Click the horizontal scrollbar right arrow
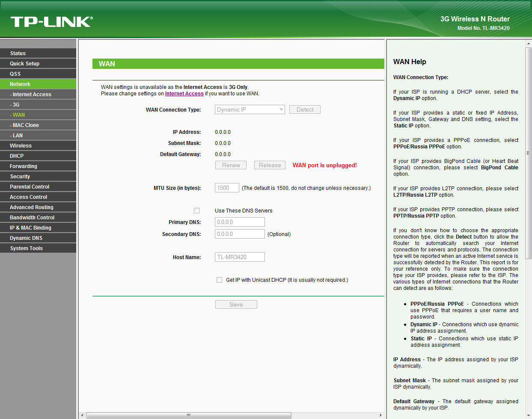This screenshot has height=419, width=532. tap(380, 415)
